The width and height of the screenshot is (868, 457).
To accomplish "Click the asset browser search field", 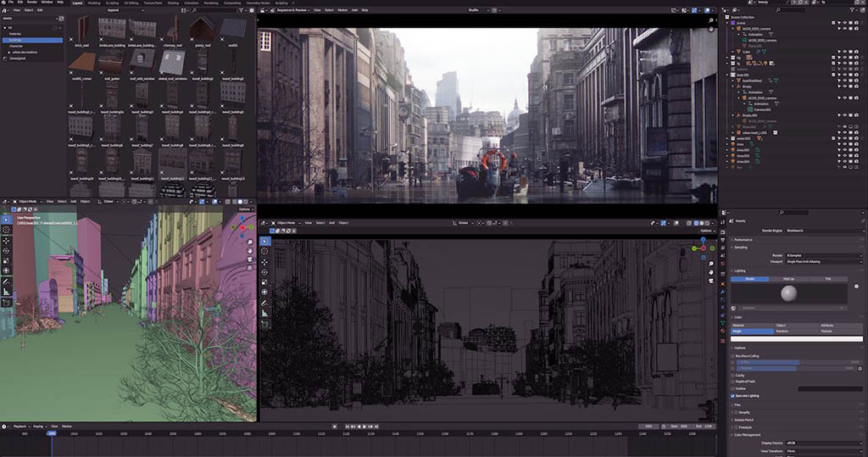I will 213,10.
